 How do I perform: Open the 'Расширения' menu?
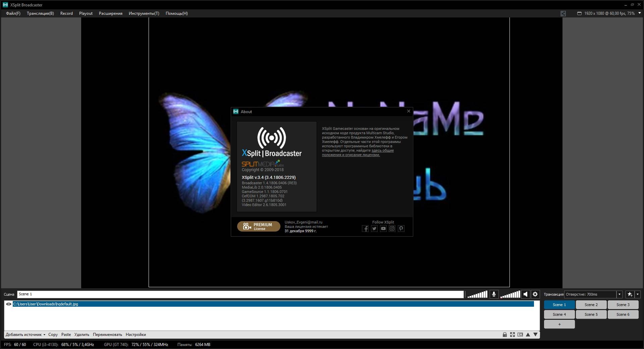(111, 13)
